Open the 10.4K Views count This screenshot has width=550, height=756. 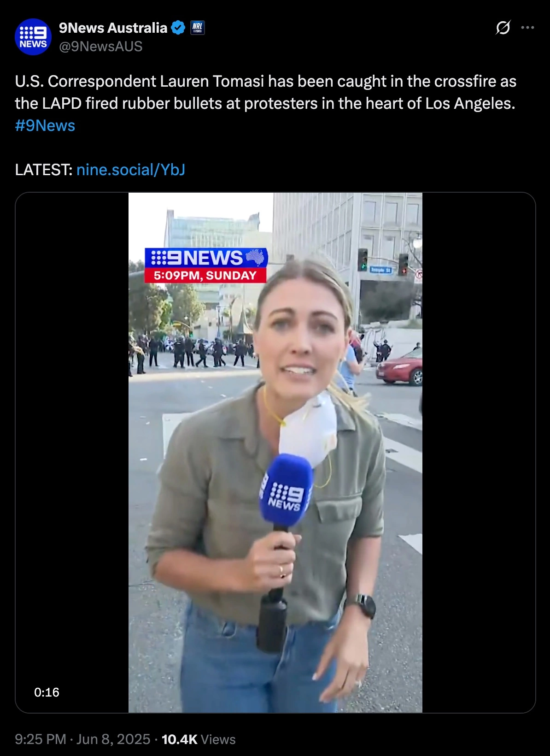click(x=199, y=739)
